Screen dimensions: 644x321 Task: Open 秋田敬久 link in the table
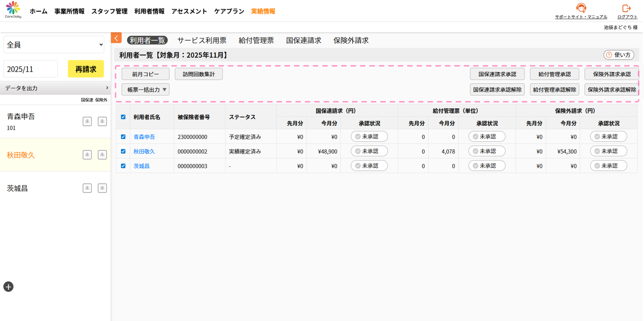[x=144, y=151]
